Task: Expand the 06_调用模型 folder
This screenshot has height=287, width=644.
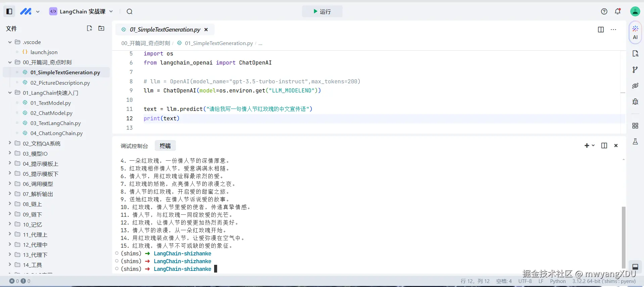Action: 10,184
